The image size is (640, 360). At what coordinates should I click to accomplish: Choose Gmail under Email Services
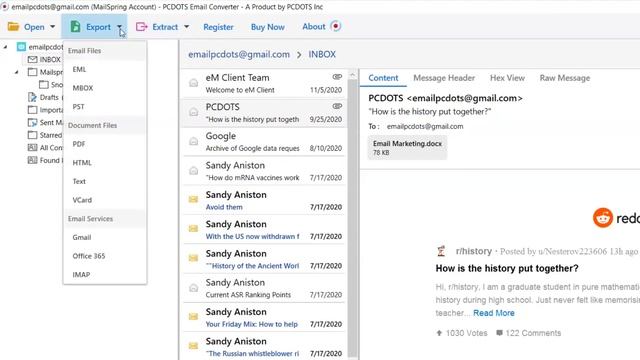tap(105, 238)
